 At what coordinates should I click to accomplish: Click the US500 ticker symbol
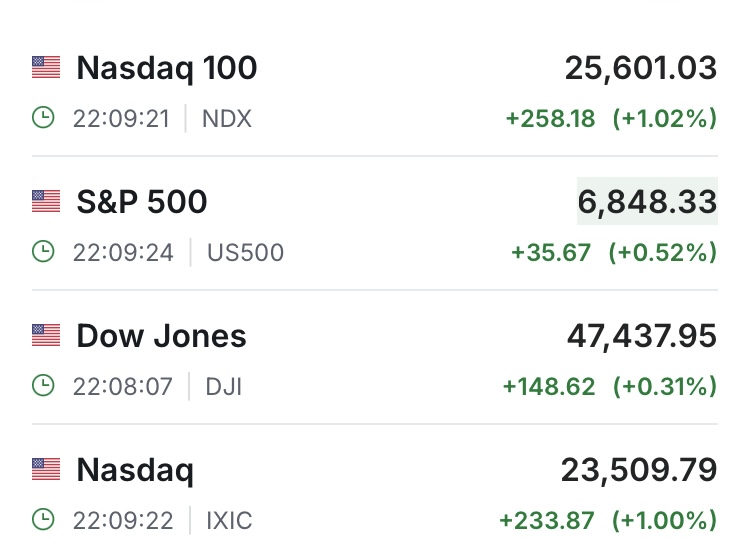click(245, 253)
